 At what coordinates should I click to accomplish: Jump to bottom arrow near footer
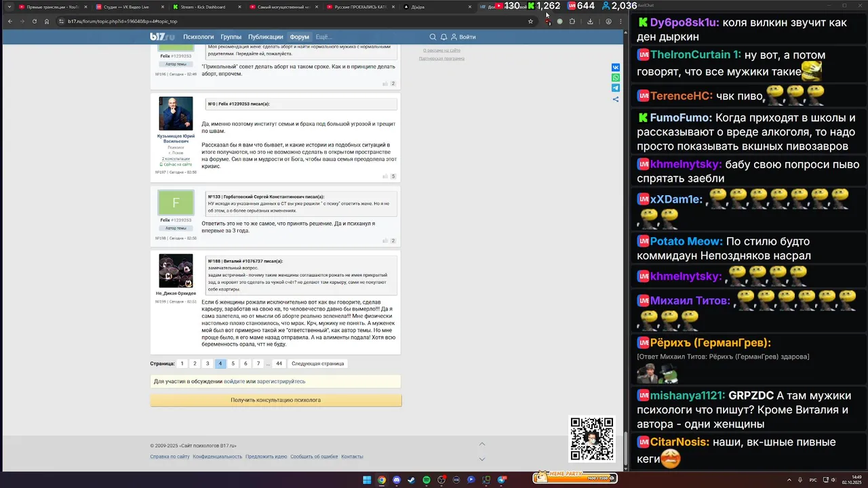tap(482, 459)
